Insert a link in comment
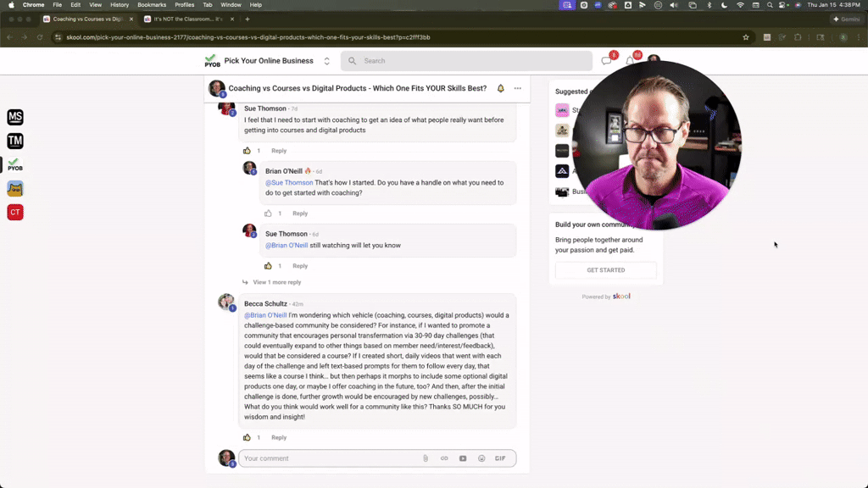Image resolution: width=868 pixels, height=488 pixels. (x=444, y=458)
